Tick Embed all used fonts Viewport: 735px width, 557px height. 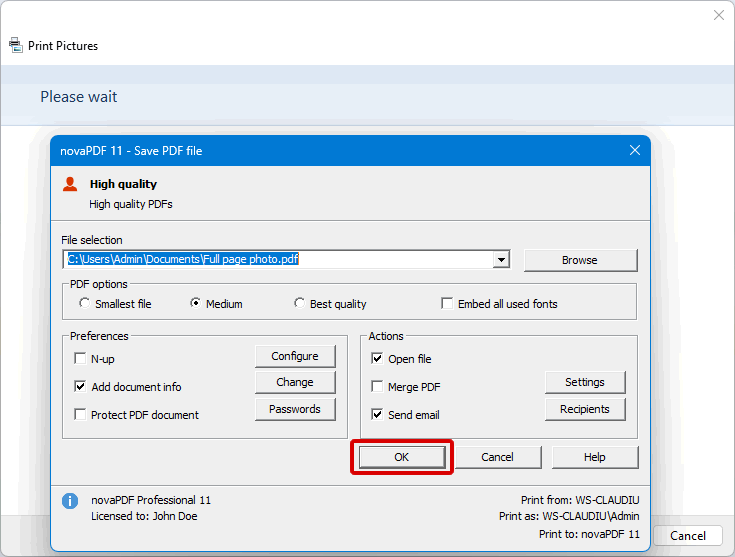[x=447, y=304]
